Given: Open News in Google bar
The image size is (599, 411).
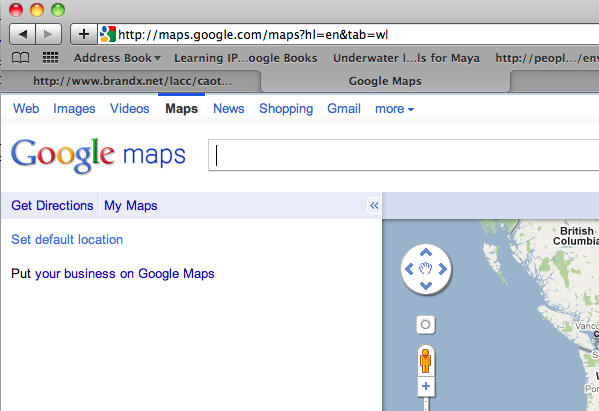Looking at the screenshot, I should 228,108.
